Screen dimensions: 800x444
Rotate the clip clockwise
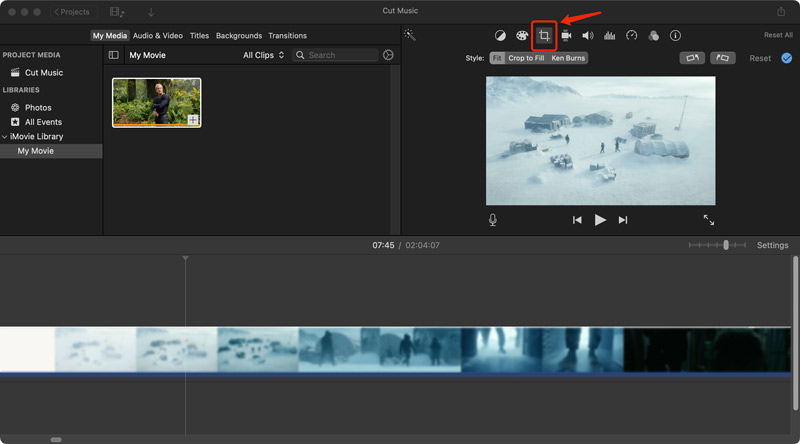click(722, 58)
